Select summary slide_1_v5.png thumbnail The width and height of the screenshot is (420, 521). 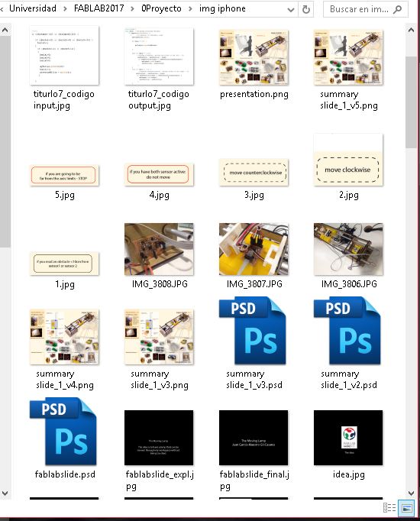[348, 57]
